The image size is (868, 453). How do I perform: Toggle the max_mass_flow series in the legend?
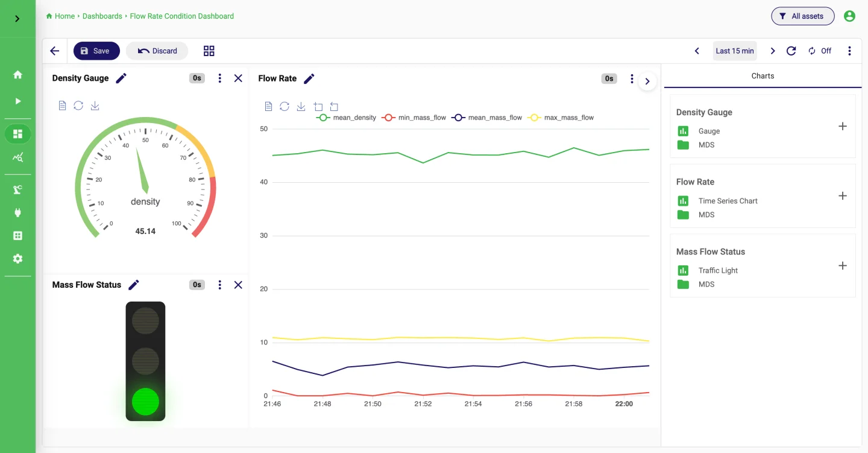tap(561, 118)
